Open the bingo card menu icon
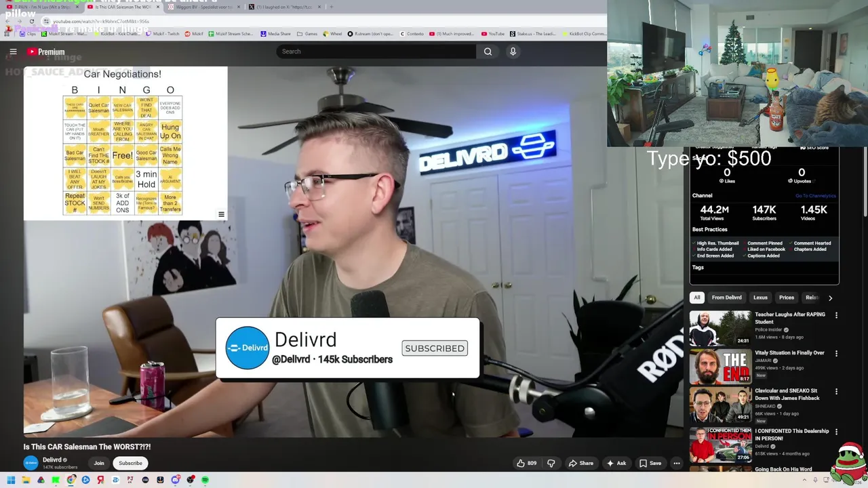 221,214
